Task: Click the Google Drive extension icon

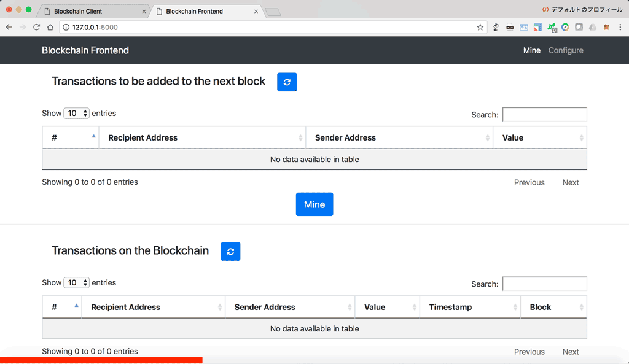Action: [x=592, y=28]
